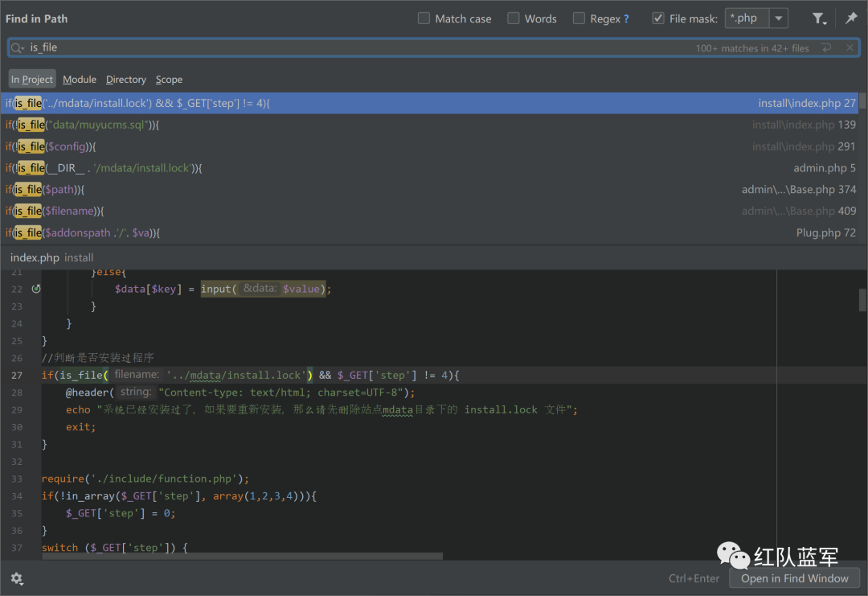Open the filter search results icon

pos(819,18)
